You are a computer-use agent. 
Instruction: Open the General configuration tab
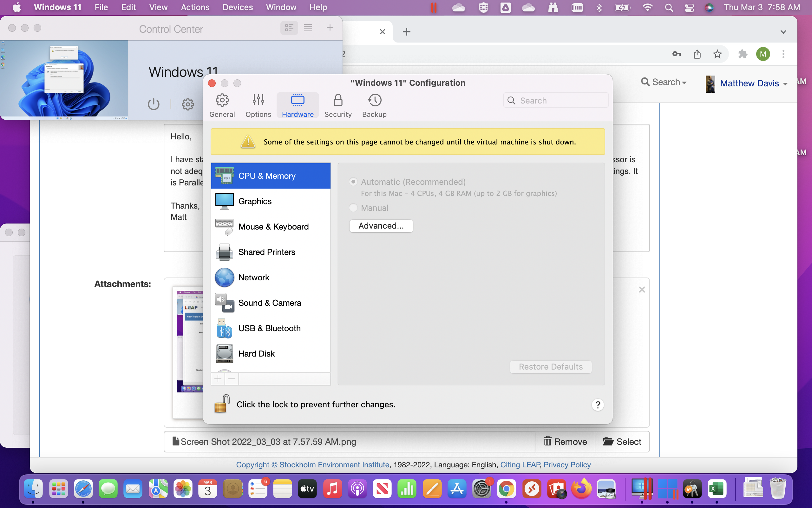[x=222, y=105]
